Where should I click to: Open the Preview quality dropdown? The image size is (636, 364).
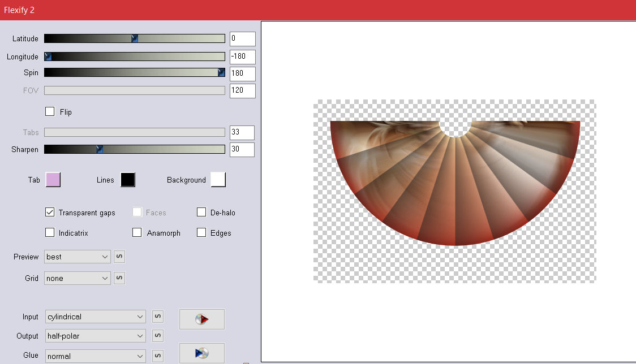(78, 257)
